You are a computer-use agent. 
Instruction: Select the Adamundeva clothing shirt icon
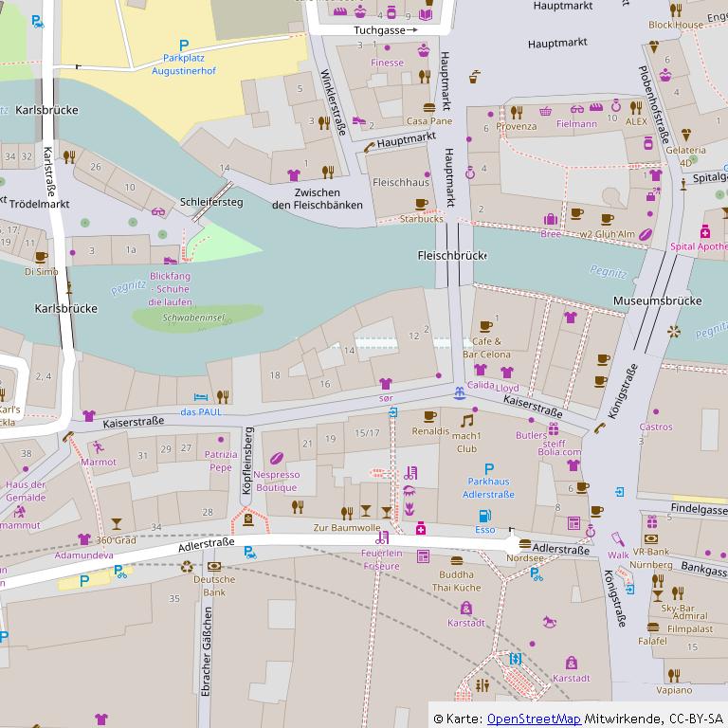tap(84, 539)
